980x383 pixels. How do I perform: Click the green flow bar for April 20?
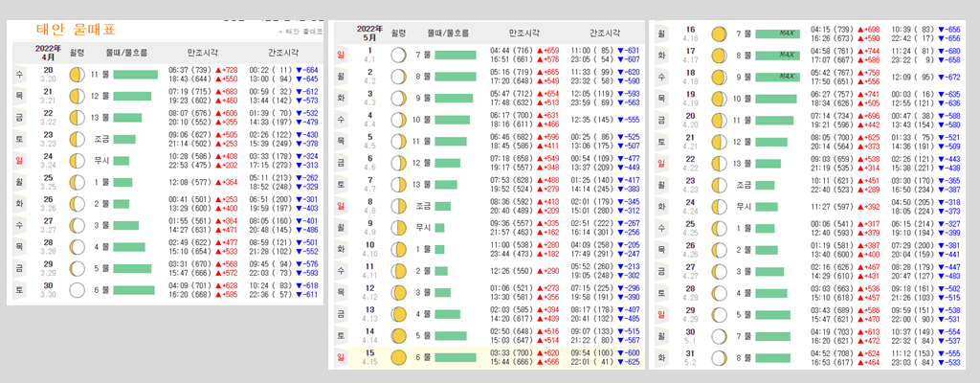[x=136, y=75]
